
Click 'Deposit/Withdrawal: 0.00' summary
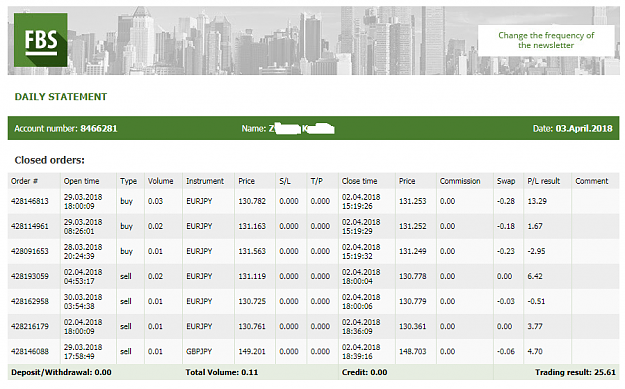61,372
